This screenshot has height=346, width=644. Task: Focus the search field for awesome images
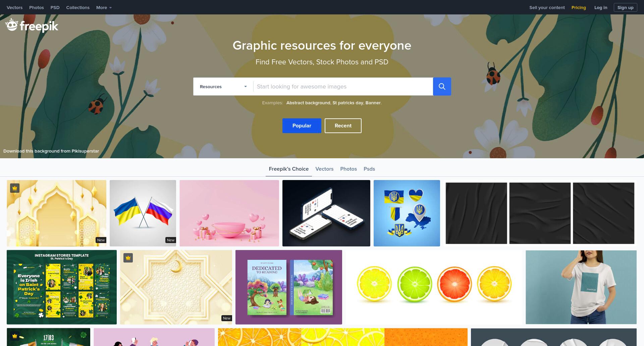click(x=343, y=86)
